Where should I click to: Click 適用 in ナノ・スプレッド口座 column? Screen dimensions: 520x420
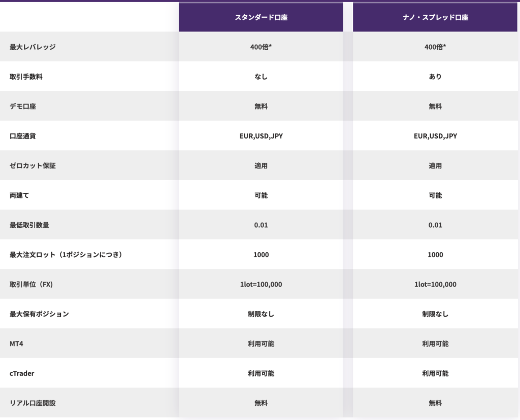[x=435, y=165]
